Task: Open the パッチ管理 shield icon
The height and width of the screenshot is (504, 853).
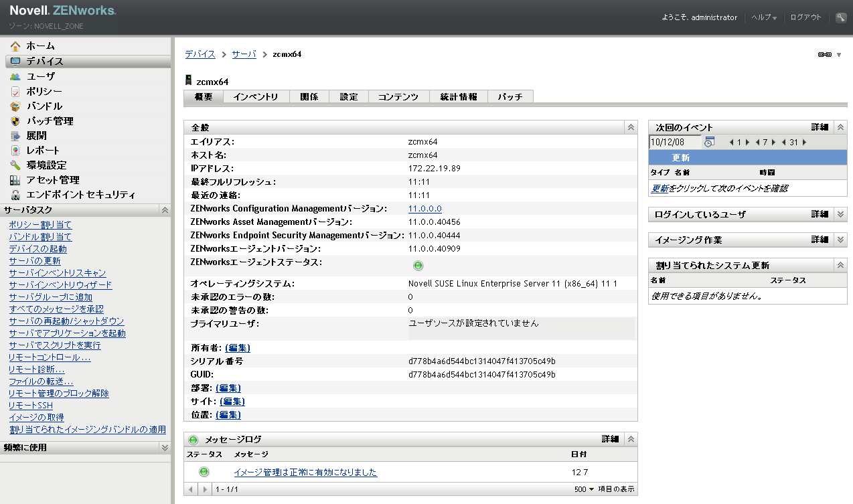Action: pyautogui.click(x=15, y=121)
